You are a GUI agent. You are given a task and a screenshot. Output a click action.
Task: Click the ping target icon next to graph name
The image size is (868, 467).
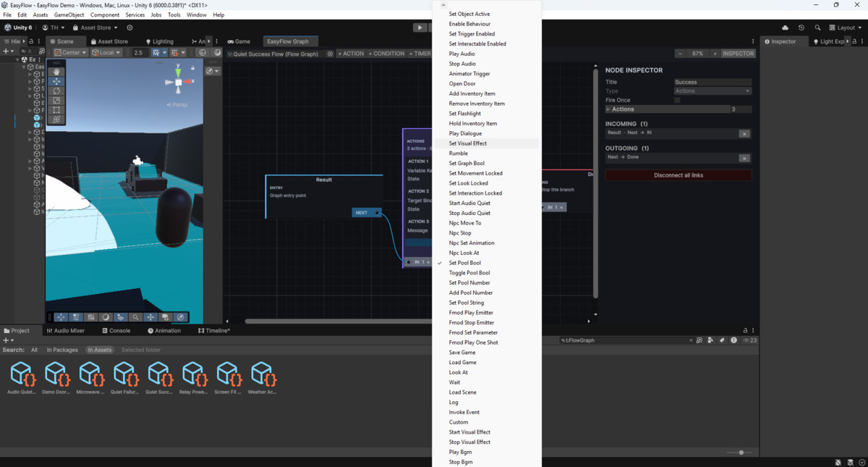pos(330,54)
